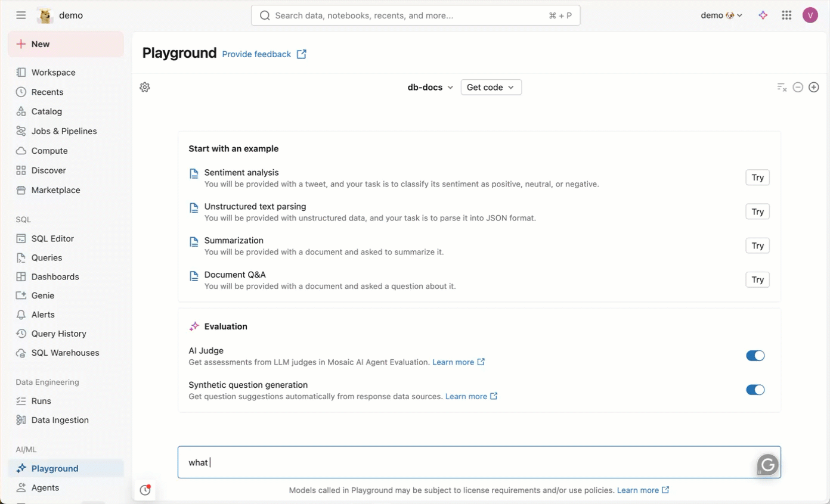Click the user avatar in the top right

[x=810, y=15]
